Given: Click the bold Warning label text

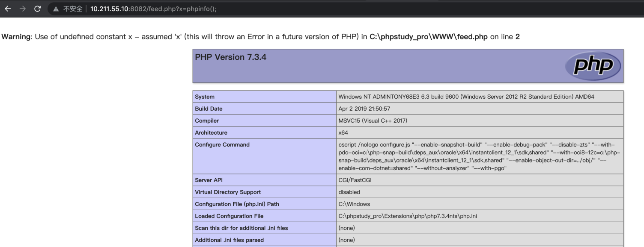Looking at the screenshot, I should (15, 37).
